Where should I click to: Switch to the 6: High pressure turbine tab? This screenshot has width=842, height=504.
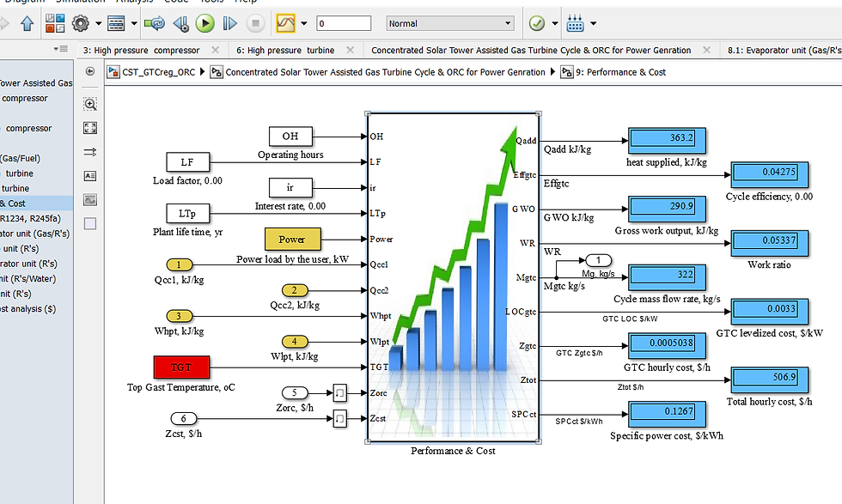point(285,50)
